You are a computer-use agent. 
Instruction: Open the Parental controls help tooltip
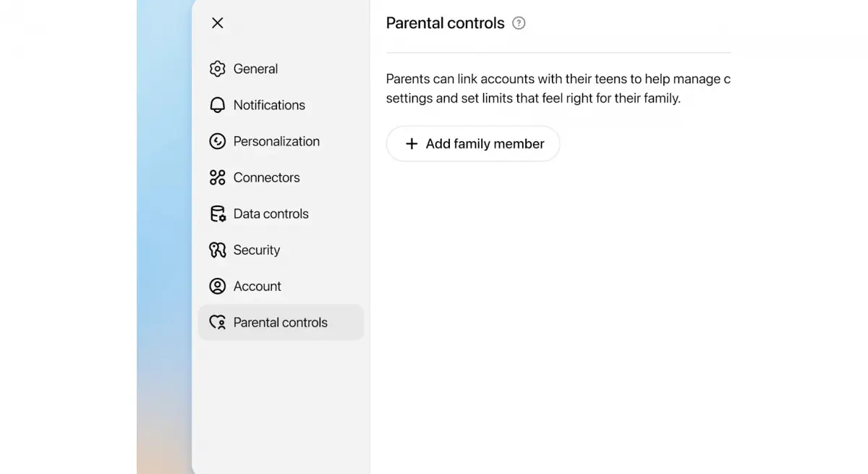point(519,23)
